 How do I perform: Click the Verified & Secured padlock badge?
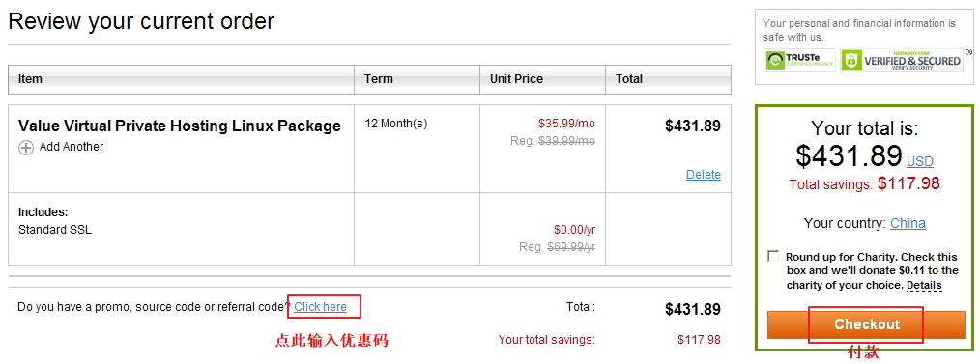click(902, 60)
